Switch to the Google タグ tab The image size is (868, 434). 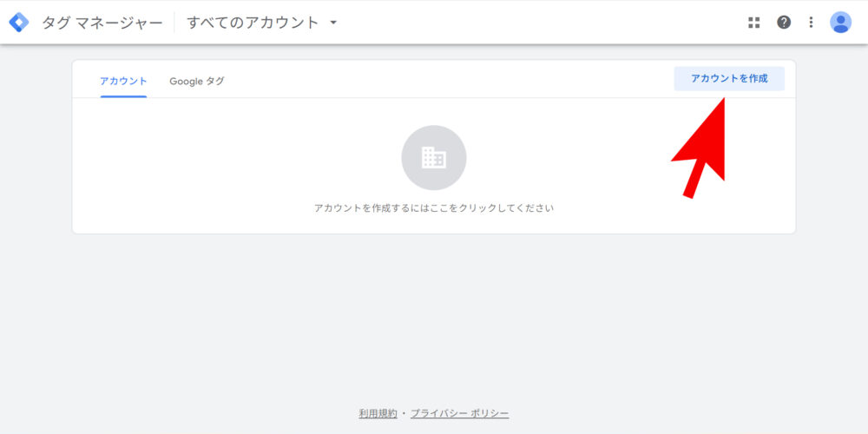point(196,81)
